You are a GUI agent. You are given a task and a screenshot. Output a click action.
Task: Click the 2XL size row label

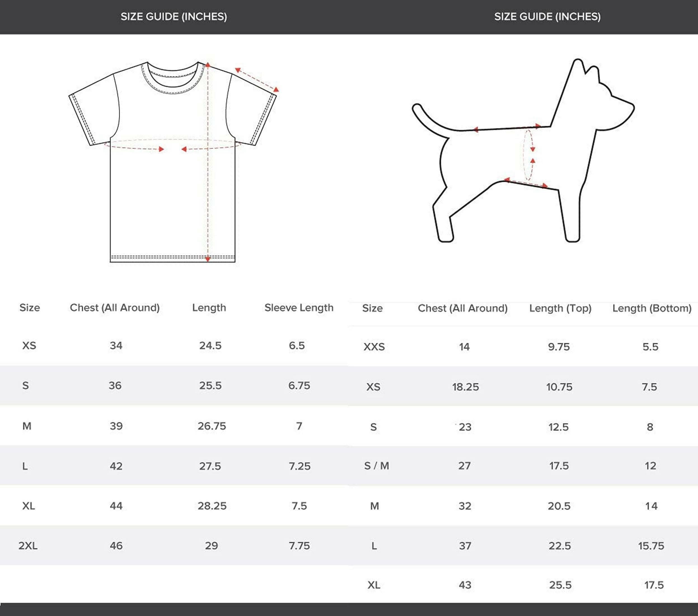tap(28, 546)
